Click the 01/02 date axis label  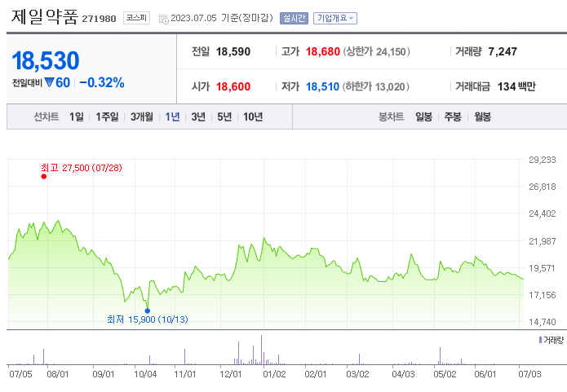[x=274, y=374]
